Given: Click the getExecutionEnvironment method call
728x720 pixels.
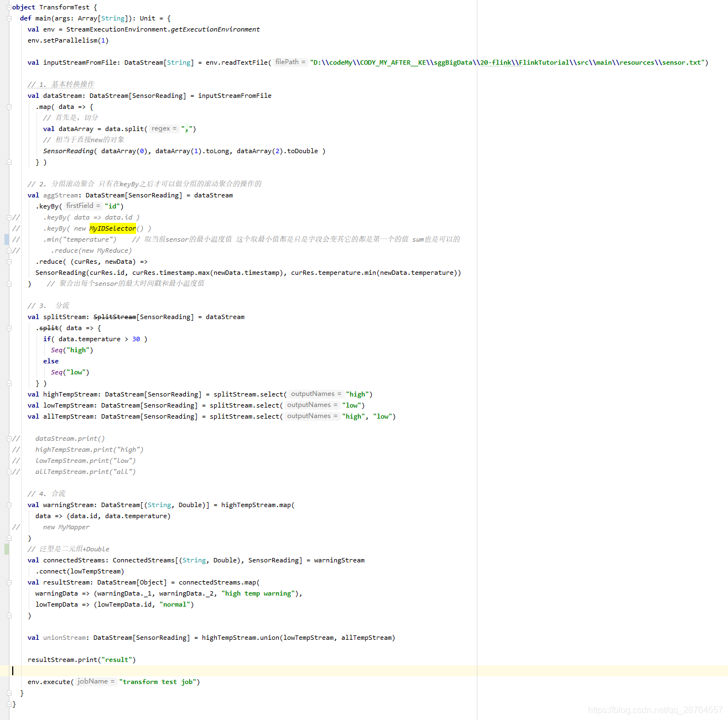Looking at the screenshot, I should click(215, 29).
